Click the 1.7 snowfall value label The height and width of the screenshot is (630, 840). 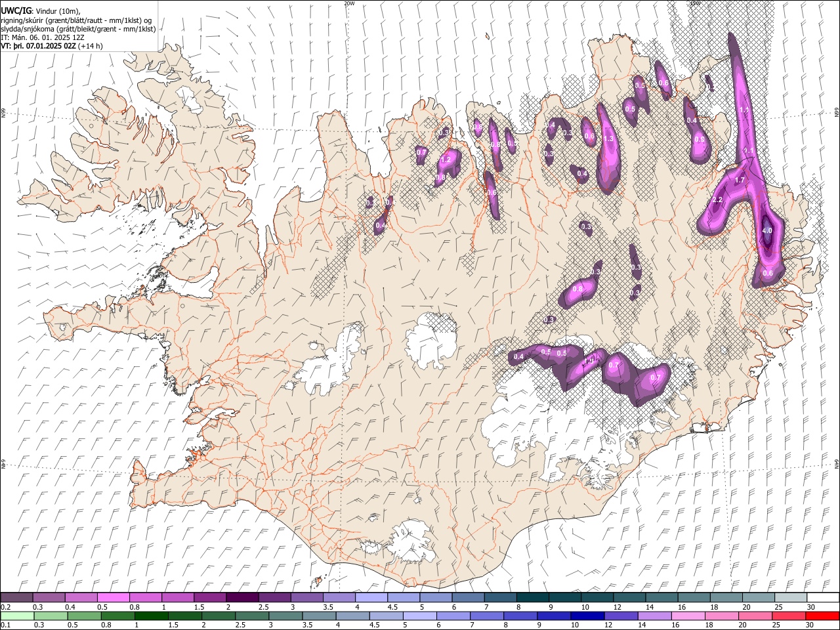click(740, 180)
